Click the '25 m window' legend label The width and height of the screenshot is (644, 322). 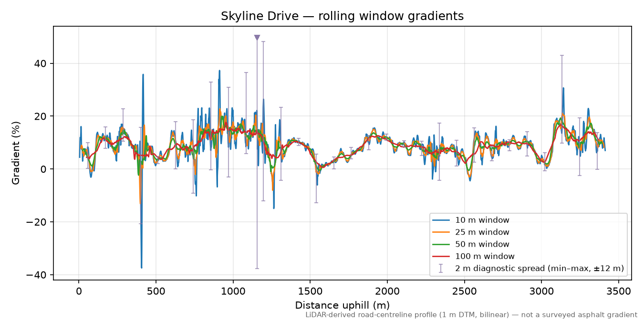(x=482, y=232)
